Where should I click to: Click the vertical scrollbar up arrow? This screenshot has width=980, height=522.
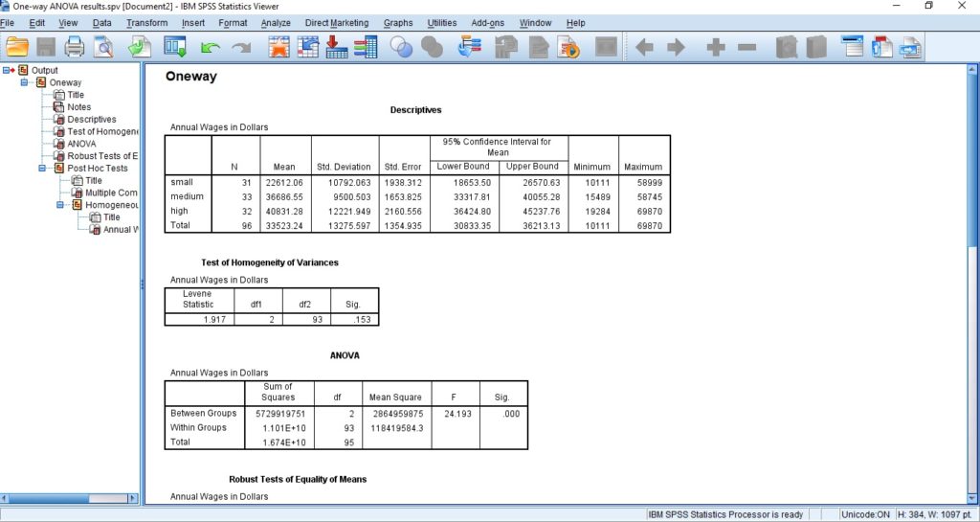[971, 68]
